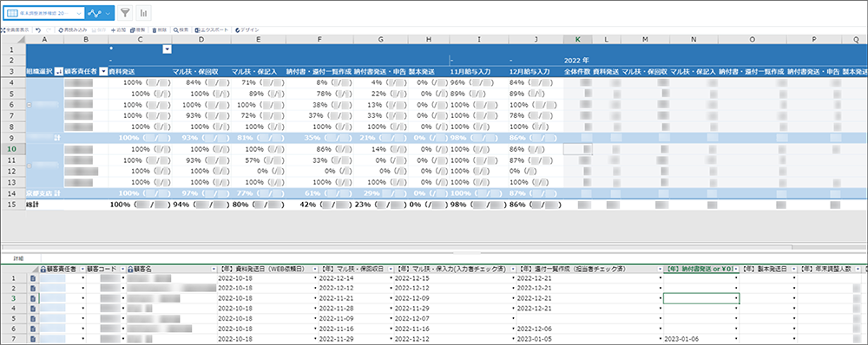This screenshot has width=868, height=345.
Task: Open record document icon in detail row 1
Action: pyautogui.click(x=33, y=278)
